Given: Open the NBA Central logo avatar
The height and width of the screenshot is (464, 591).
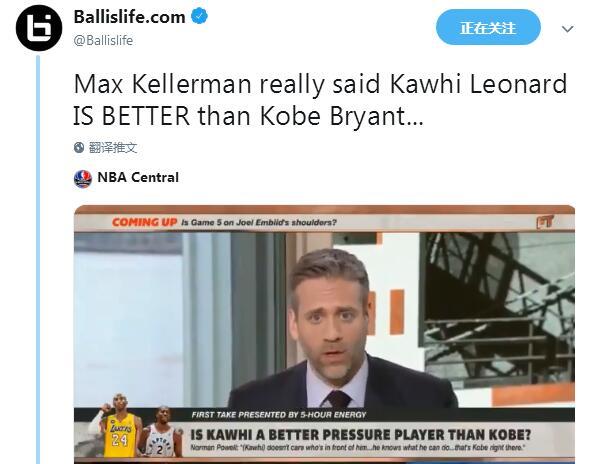Looking at the screenshot, I should [x=83, y=179].
